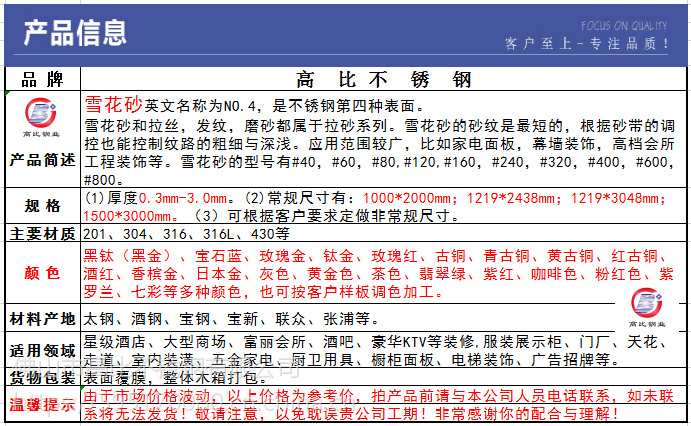Viewport: 691px width, 426px height.
Task: Select the 高比不锈钢 brand cell
Action: [x=383, y=79]
